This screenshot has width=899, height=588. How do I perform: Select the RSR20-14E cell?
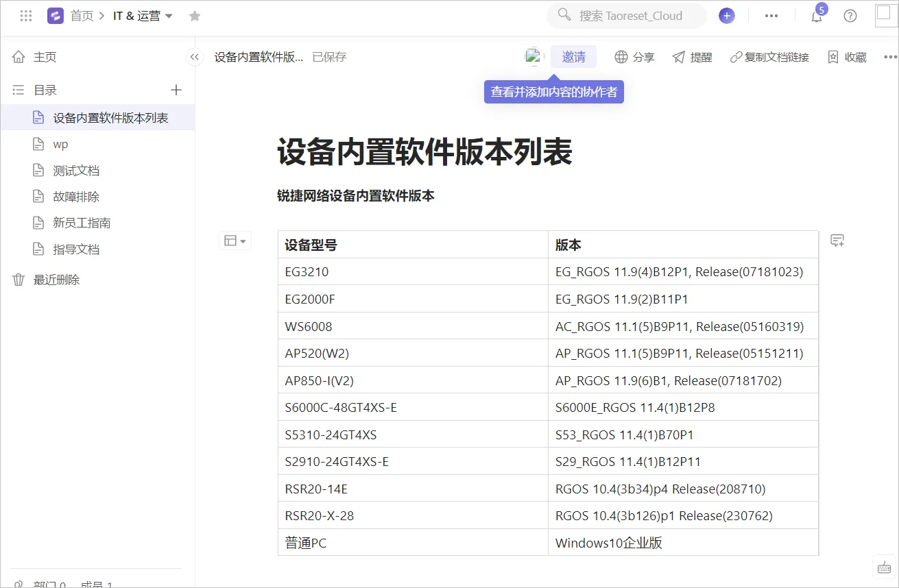click(x=413, y=489)
